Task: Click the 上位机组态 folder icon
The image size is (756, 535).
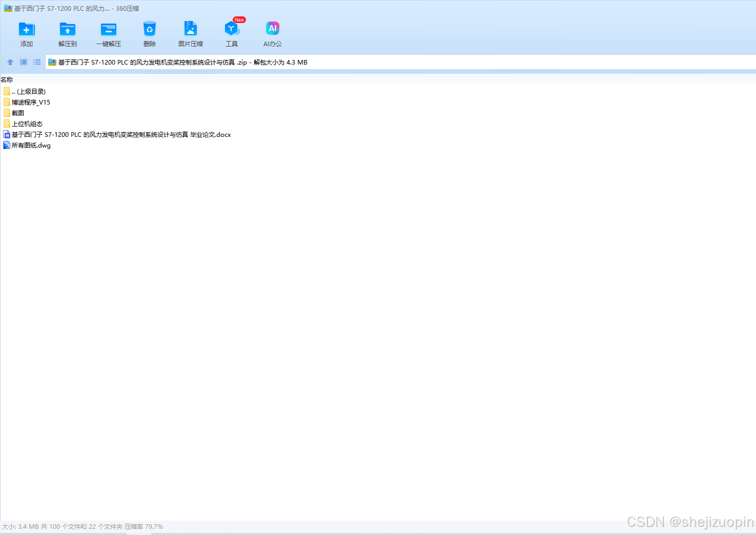Action: coord(7,124)
